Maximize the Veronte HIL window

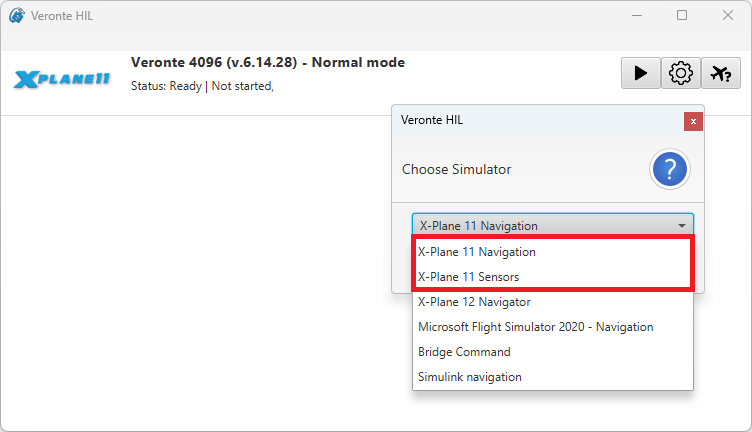point(682,15)
